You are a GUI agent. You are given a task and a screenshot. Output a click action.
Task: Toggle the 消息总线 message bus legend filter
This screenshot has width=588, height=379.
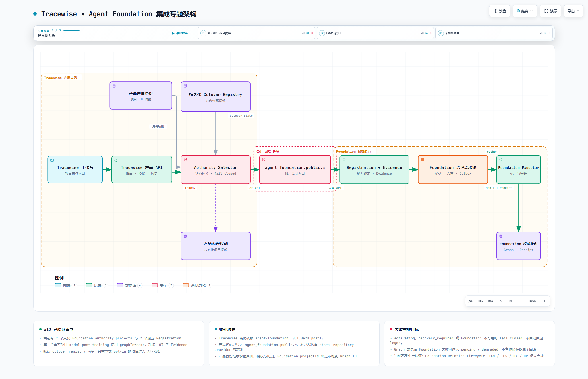pos(197,285)
